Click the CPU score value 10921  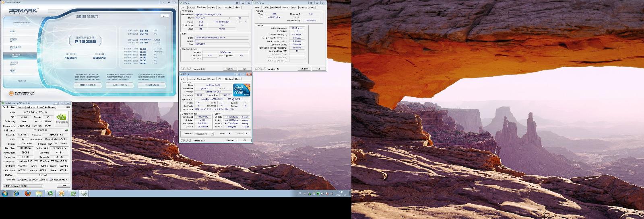[70, 58]
